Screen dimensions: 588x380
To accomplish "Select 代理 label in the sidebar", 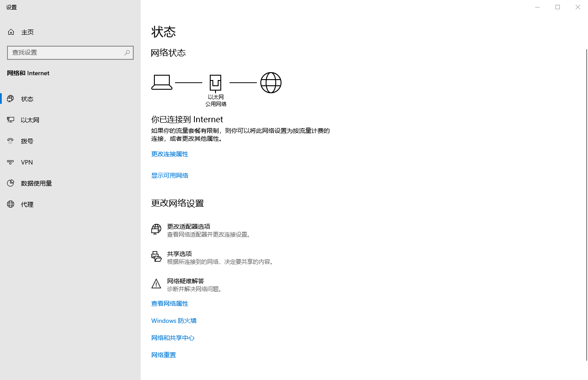I will 27,205.
